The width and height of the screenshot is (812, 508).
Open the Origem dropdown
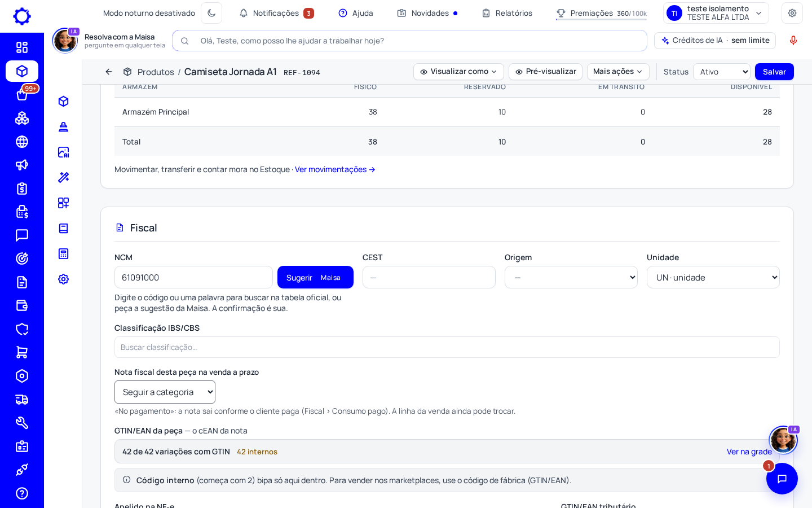(571, 277)
